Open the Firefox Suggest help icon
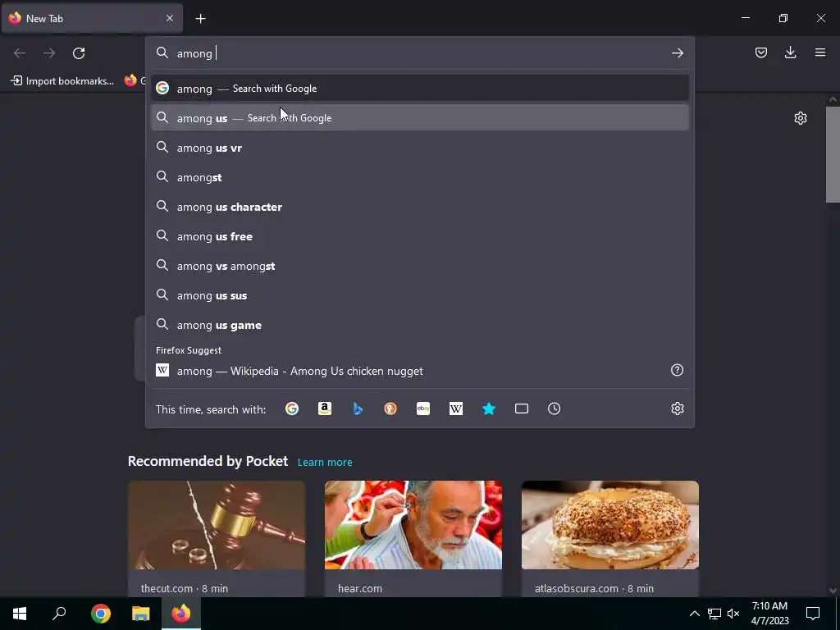The height and width of the screenshot is (630, 840). 677,370
